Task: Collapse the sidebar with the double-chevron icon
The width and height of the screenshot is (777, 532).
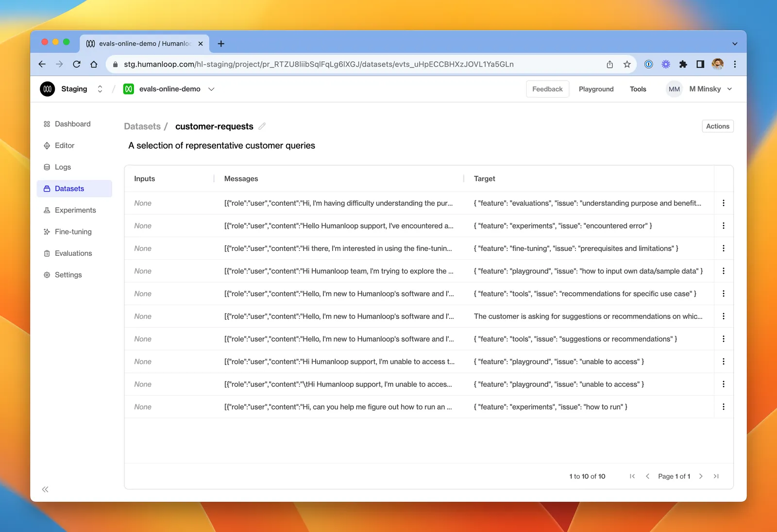Action: point(45,489)
